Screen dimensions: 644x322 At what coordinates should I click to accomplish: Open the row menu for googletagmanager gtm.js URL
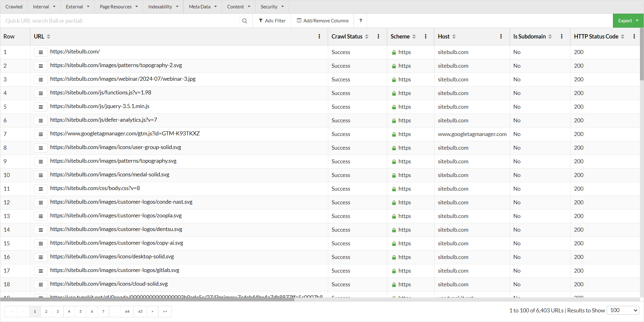41,134
